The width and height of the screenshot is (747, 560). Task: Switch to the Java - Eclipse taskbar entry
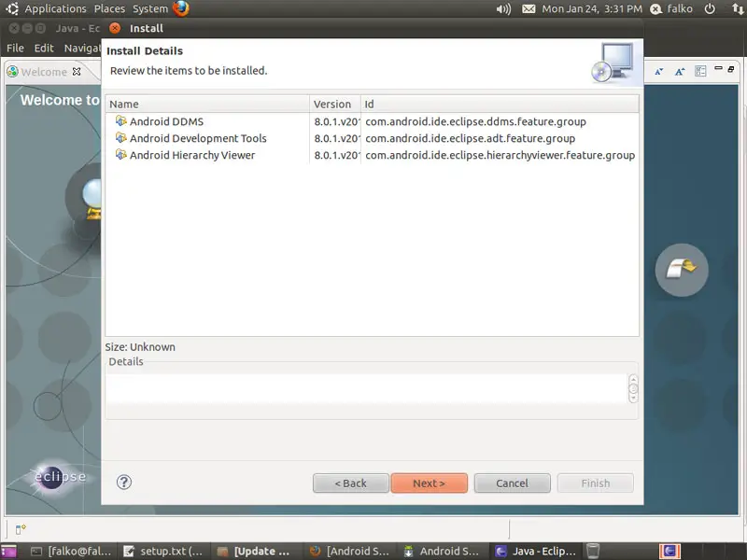[x=535, y=551]
